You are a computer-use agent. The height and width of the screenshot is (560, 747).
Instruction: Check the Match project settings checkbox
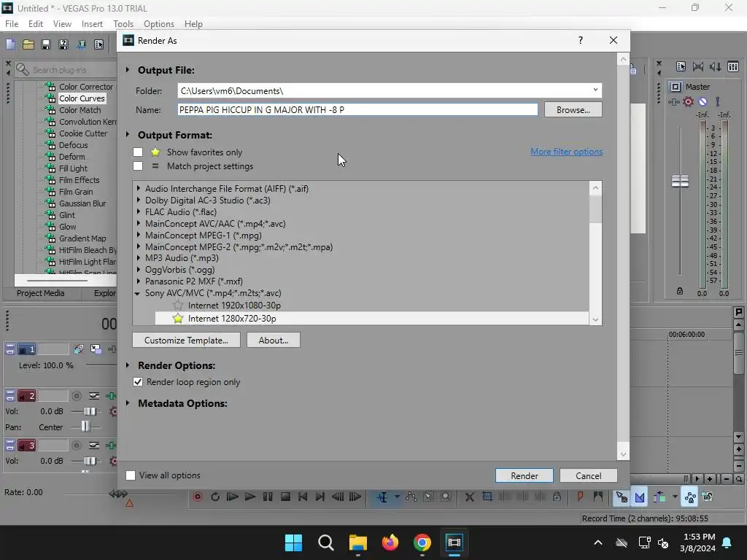tap(138, 166)
